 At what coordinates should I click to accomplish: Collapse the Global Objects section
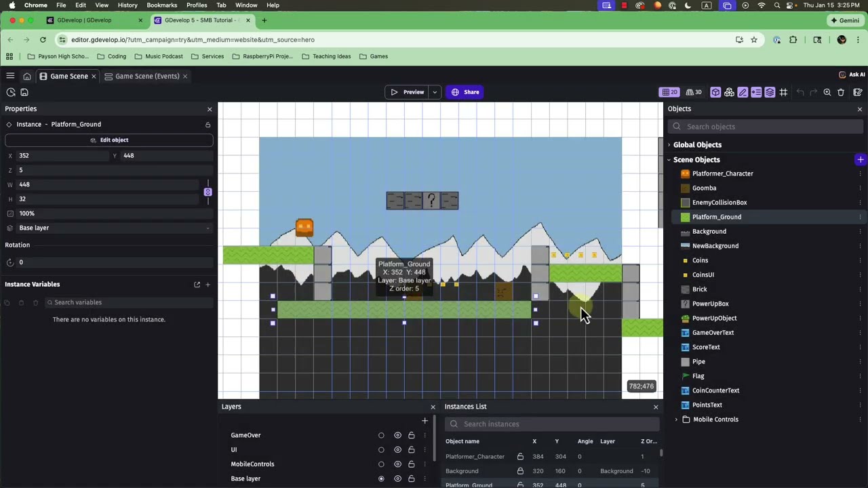pos(669,145)
